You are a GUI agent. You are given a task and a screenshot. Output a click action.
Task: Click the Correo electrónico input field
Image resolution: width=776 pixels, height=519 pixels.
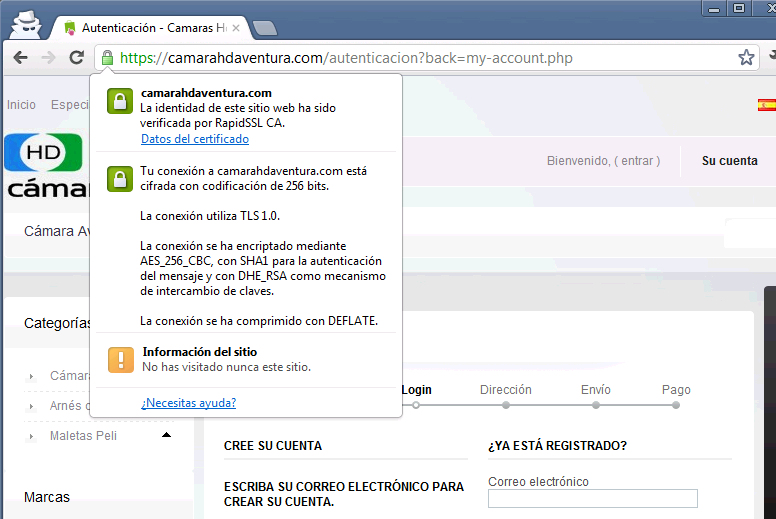(592, 499)
